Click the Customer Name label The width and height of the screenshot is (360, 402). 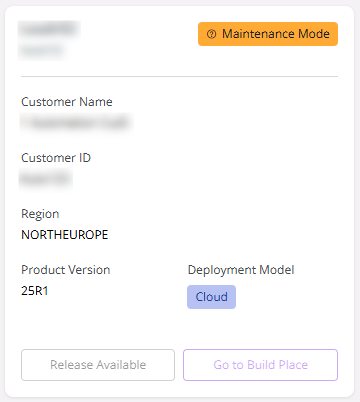[x=67, y=102]
